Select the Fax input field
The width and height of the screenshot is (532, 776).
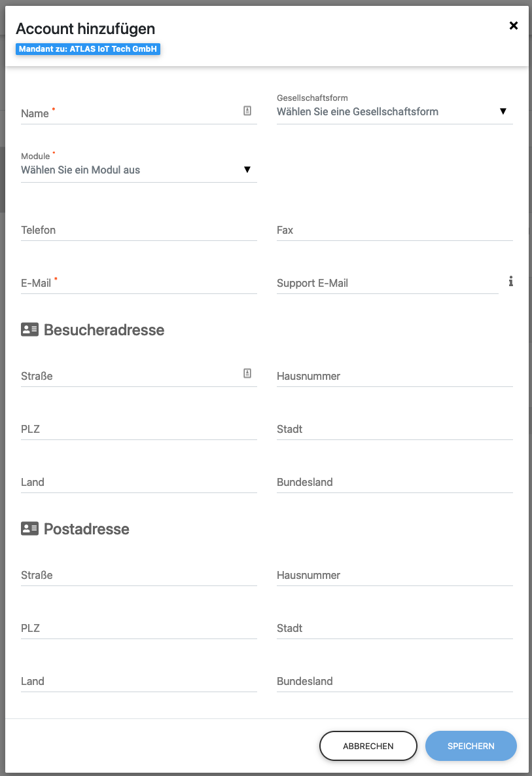coord(395,231)
